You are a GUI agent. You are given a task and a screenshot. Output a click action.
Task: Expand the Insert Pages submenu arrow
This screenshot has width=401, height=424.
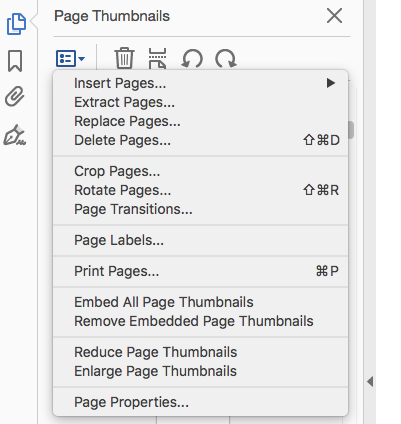click(330, 83)
